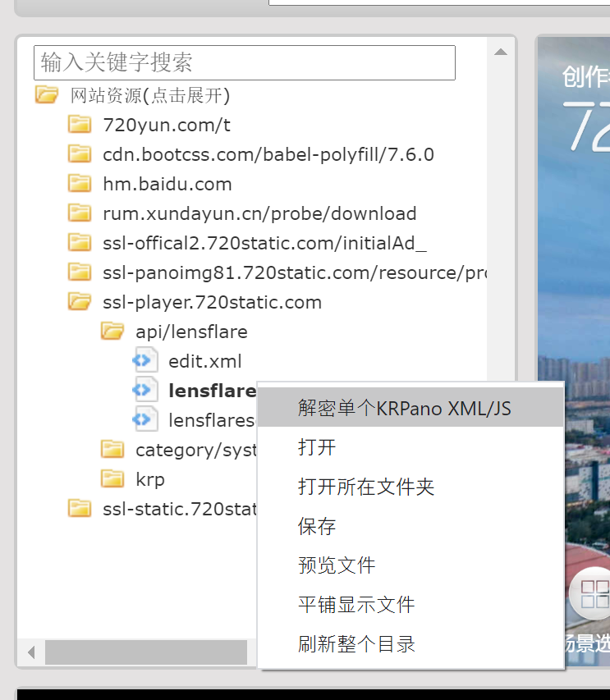Click the ssl-static.720static folder icon
Screen dimensions: 610x700
(80, 509)
